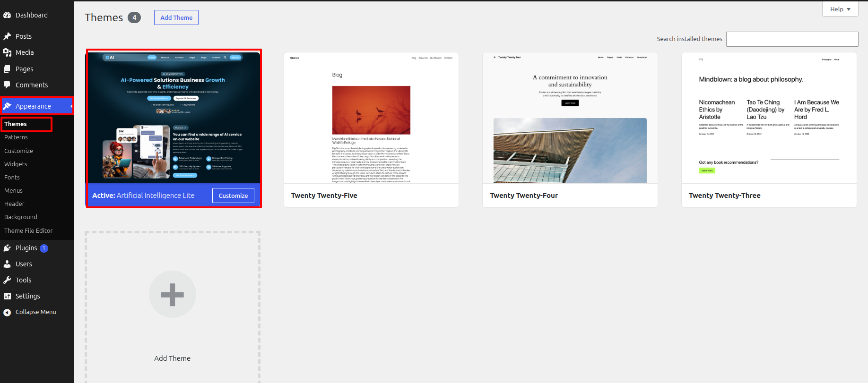The image size is (868, 383).
Task: Select the Twenty Twenty-Four theme thumbnail
Action: coord(570,118)
